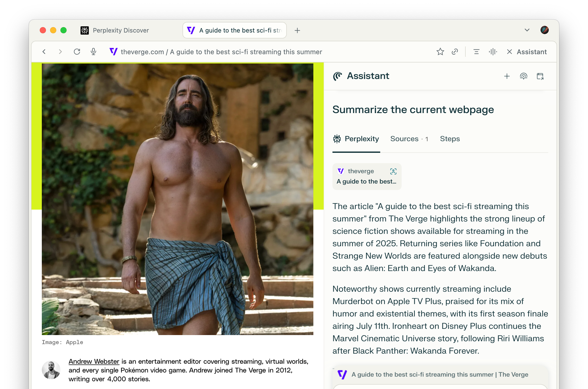Viewport: 588px width, 389px height.
Task: Open the reader view icon in the toolbar
Action: coord(476,52)
